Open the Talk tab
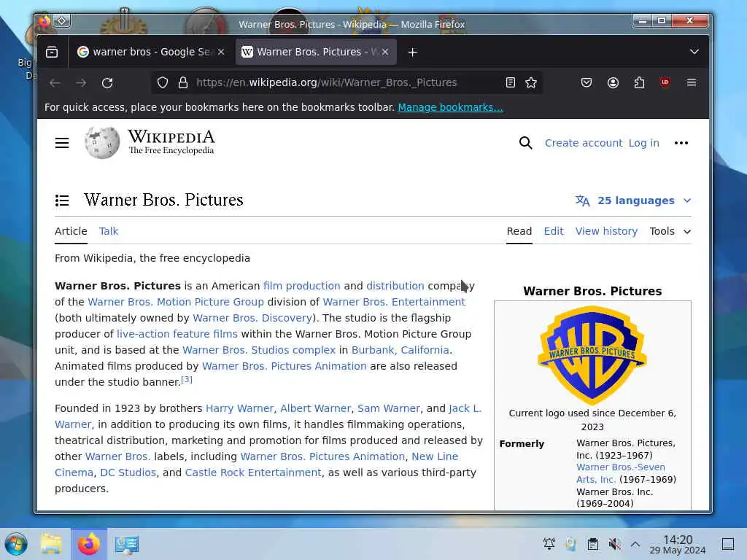 (x=109, y=231)
